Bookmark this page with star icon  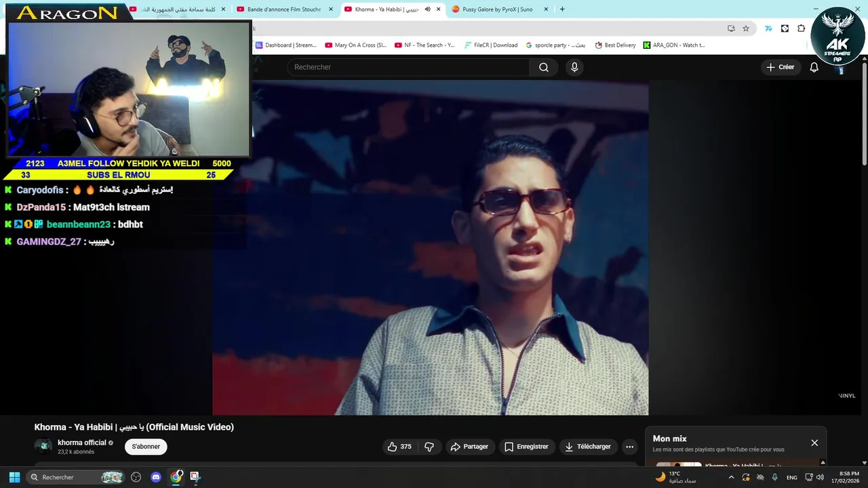coord(746,28)
